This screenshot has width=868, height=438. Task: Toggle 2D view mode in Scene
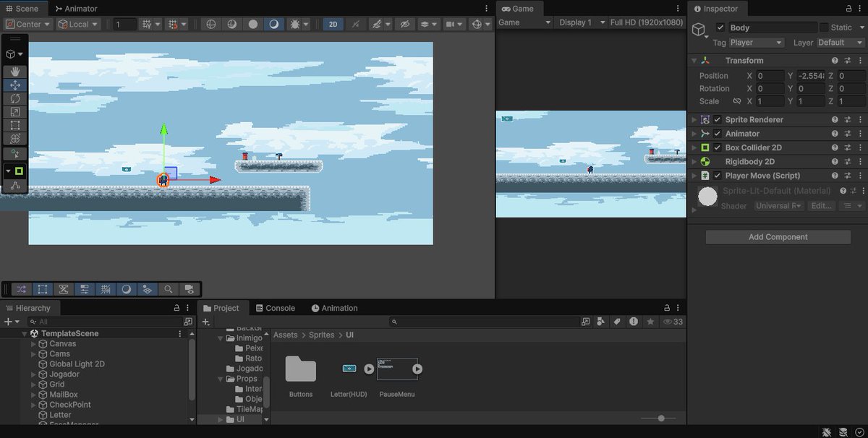(333, 24)
